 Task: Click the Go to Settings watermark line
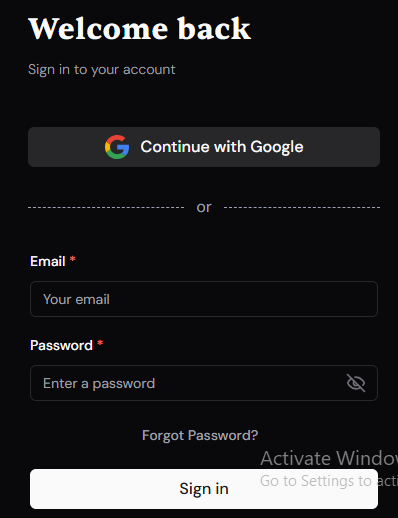pos(329,481)
